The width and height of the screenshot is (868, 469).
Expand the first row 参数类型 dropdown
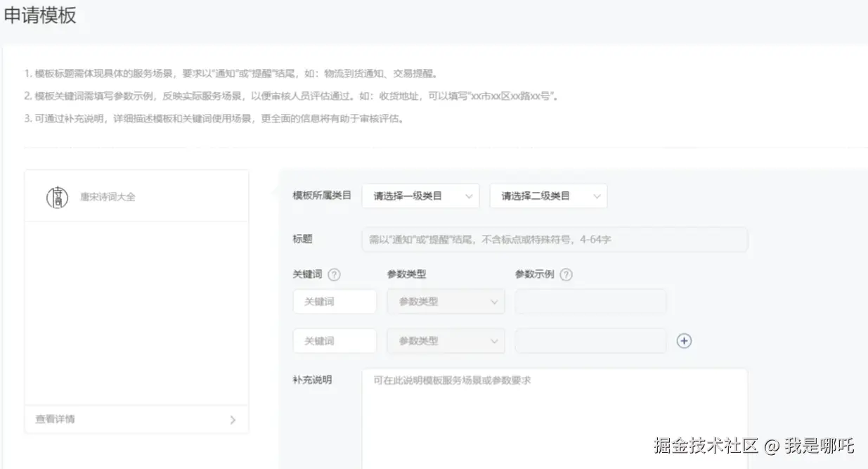tap(446, 302)
